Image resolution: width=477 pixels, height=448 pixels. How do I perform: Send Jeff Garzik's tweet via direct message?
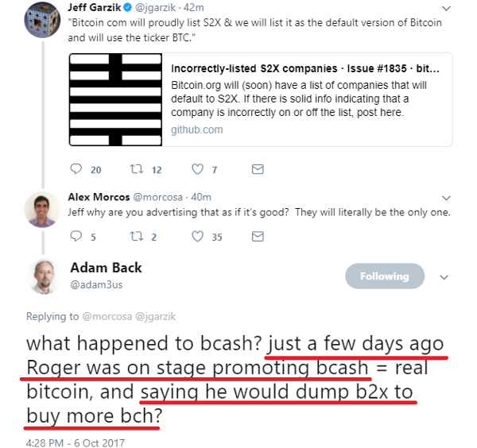[x=258, y=169]
